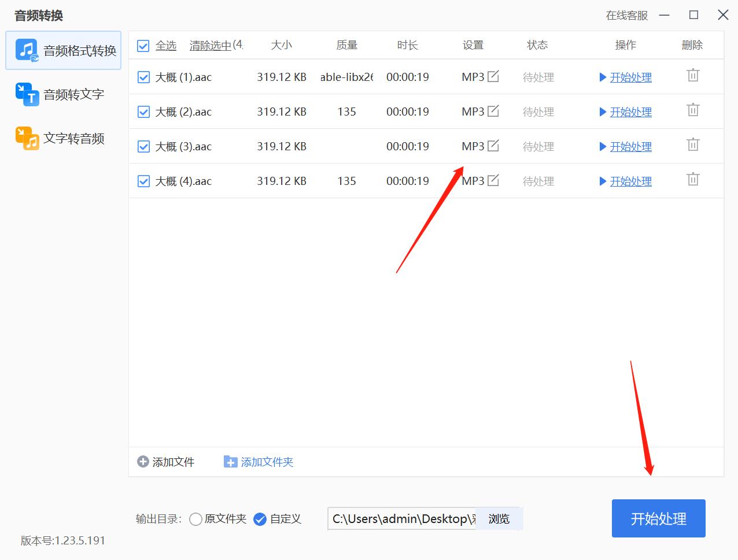
Task: Start processing 大概 (2).aac via its link
Action: [630, 112]
